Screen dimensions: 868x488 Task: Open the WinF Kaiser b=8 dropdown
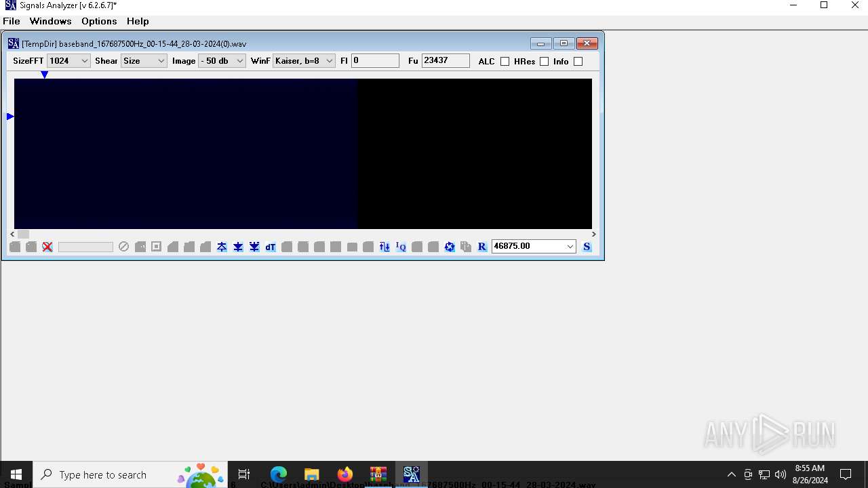coord(304,61)
